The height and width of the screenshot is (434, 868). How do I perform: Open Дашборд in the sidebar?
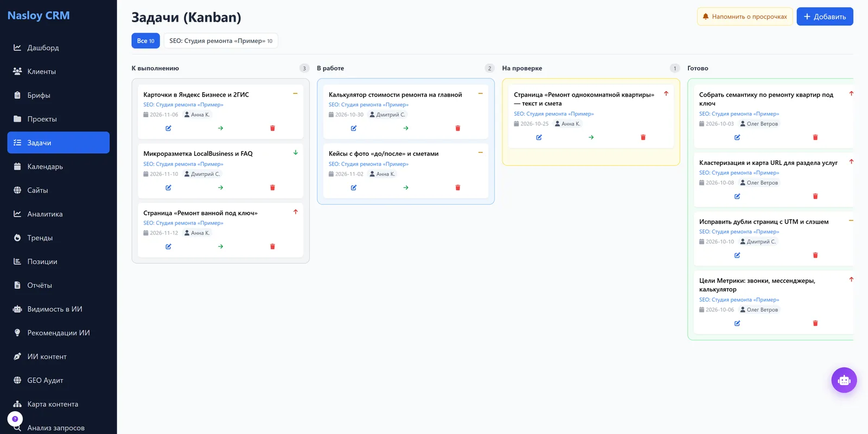59,48
